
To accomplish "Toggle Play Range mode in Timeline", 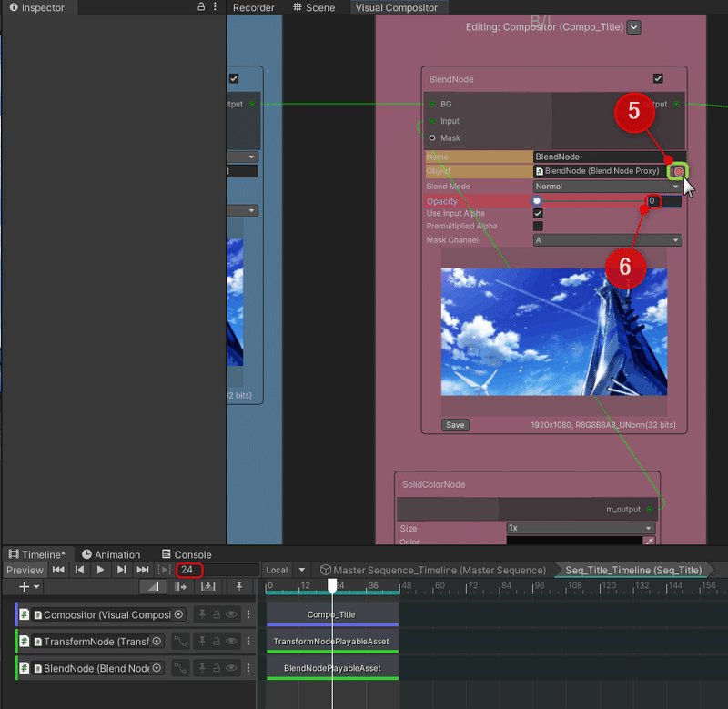I will click(x=164, y=570).
